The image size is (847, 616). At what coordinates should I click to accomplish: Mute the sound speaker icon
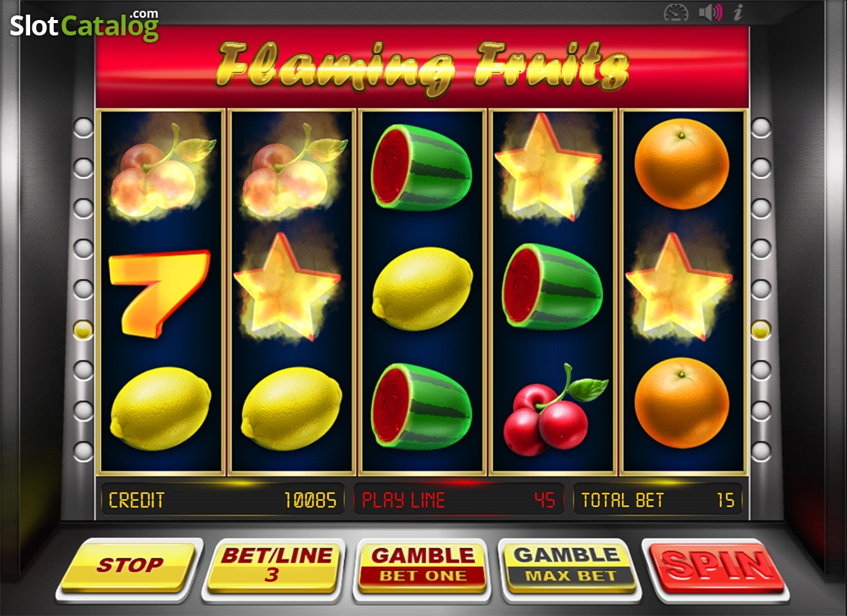pyautogui.click(x=710, y=12)
